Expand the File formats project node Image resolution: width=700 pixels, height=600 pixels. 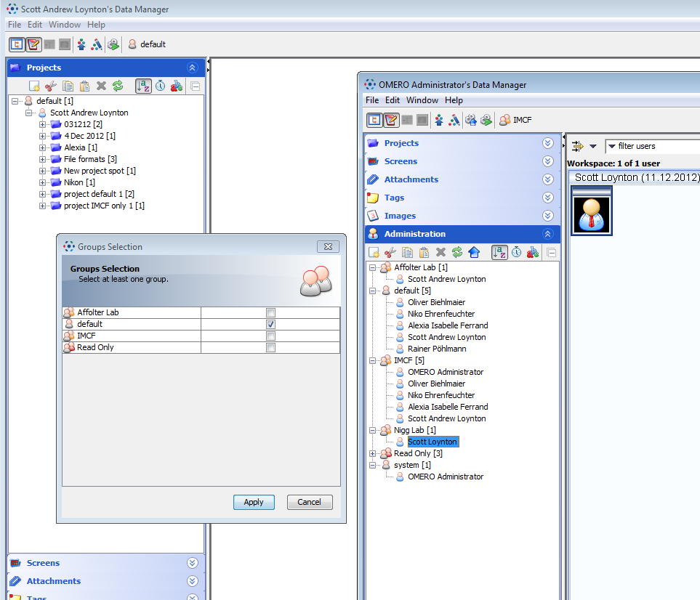[42, 159]
